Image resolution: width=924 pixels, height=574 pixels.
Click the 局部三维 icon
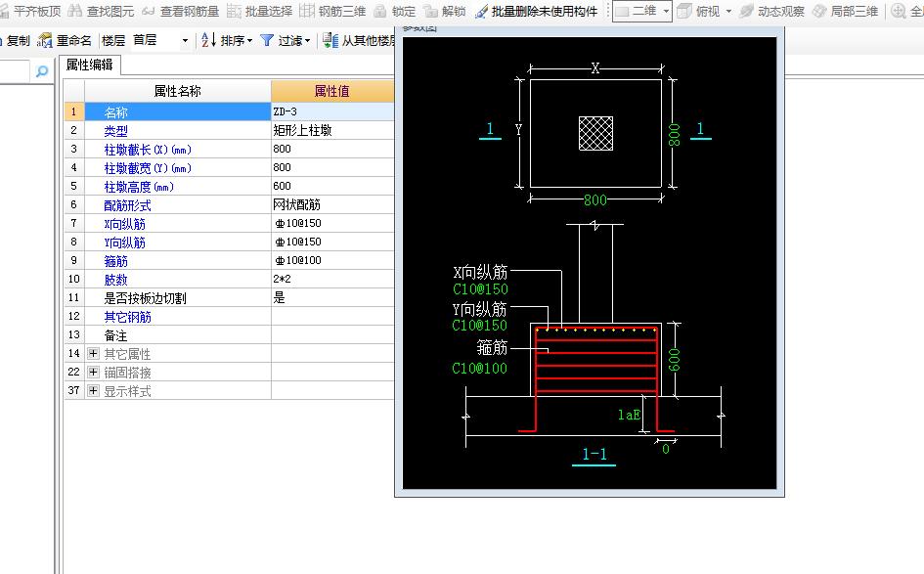pyautogui.click(x=819, y=11)
